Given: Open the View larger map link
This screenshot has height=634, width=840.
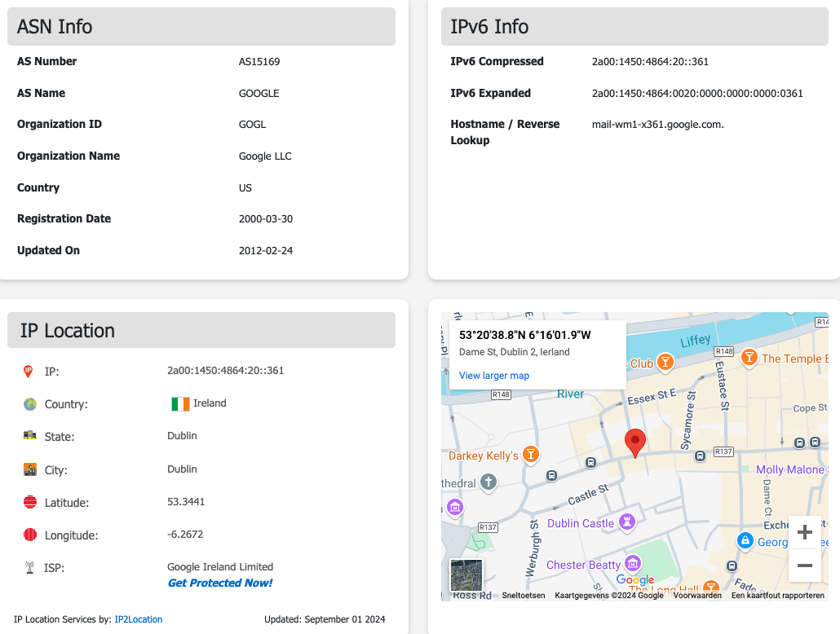Looking at the screenshot, I should [x=494, y=376].
